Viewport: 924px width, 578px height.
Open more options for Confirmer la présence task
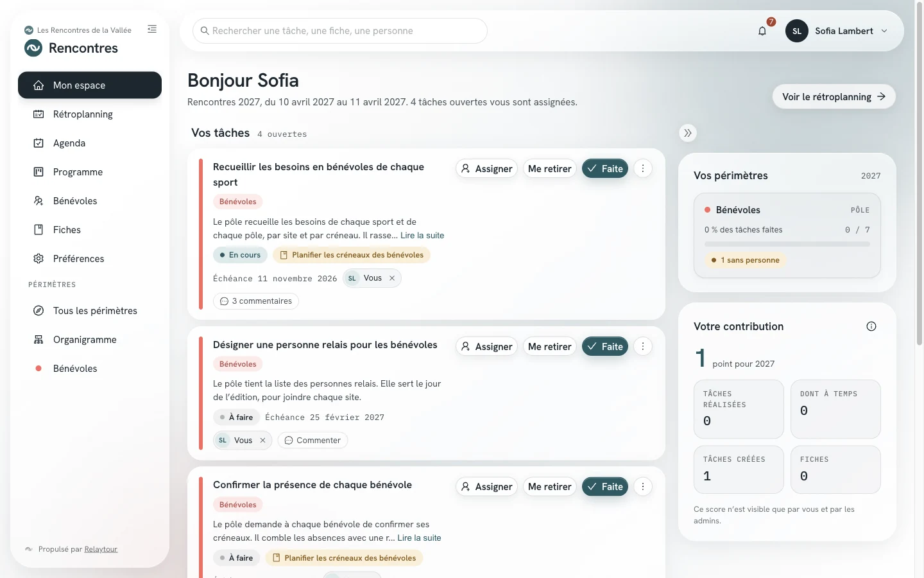click(x=643, y=486)
